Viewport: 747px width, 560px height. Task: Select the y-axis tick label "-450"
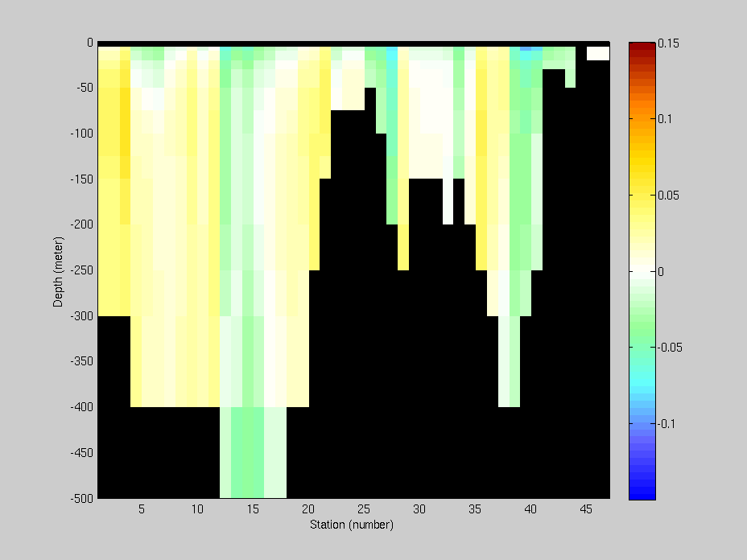tap(82, 453)
